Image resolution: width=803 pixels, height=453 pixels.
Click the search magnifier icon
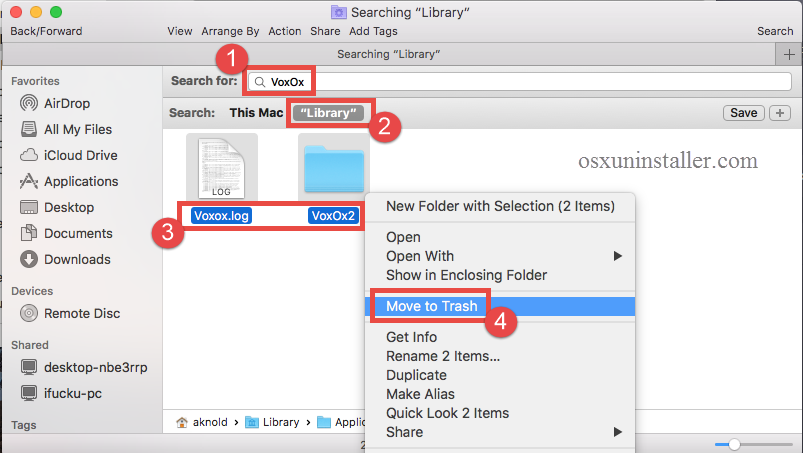click(x=260, y=82)
